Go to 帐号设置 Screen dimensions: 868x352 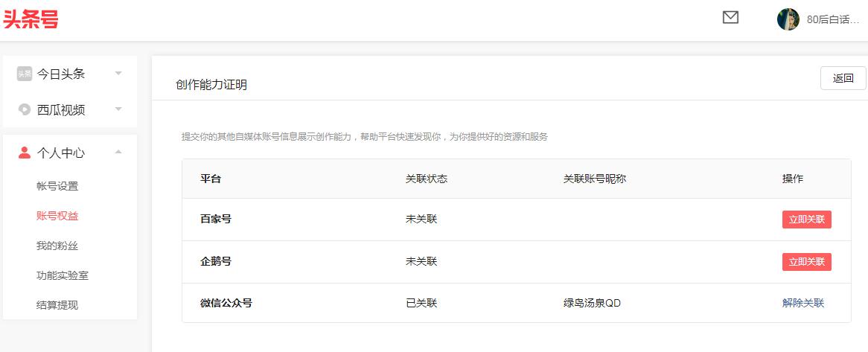tap(57, 186)
